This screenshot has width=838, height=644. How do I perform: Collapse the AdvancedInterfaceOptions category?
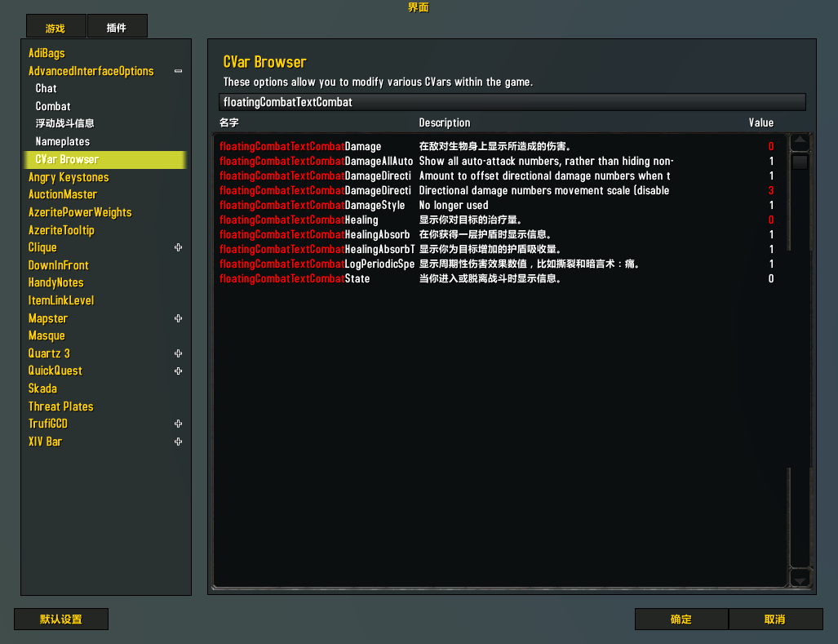178,71
